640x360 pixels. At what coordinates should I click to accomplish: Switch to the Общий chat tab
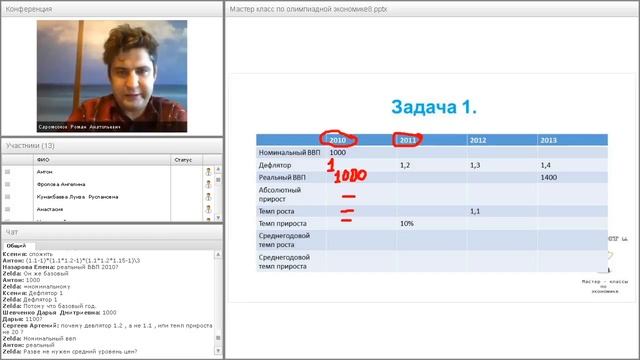tap(16, 246)
